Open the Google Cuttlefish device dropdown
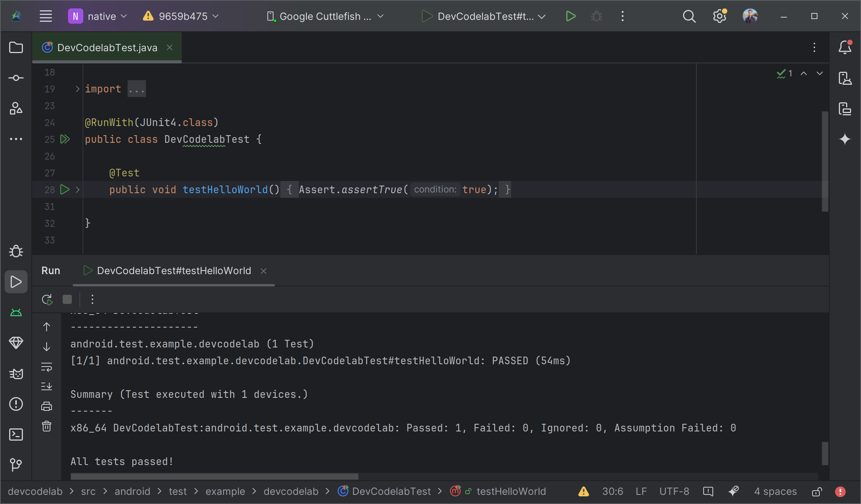 click(325, 16)
